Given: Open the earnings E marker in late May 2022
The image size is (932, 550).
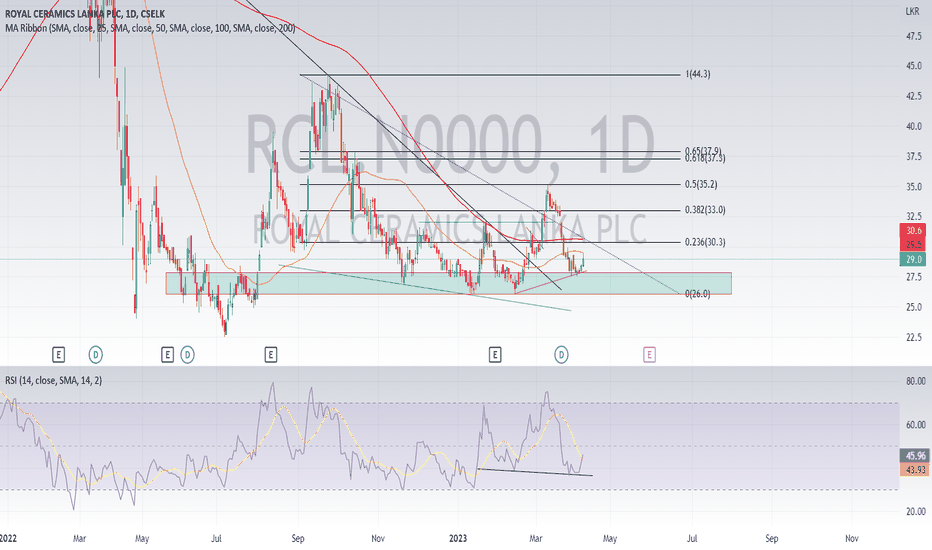Looking at the screenshot, I should click(x=167, y=355).
